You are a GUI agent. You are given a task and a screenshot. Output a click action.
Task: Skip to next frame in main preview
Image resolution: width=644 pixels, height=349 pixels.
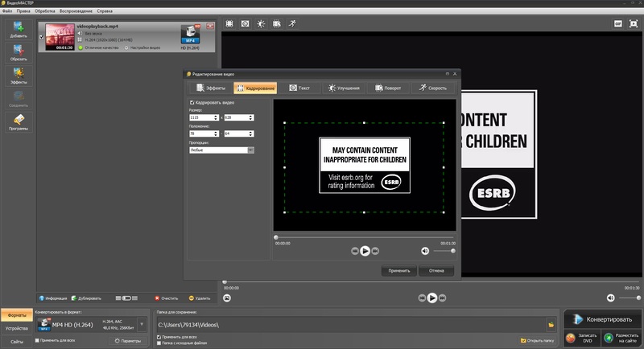442,298
